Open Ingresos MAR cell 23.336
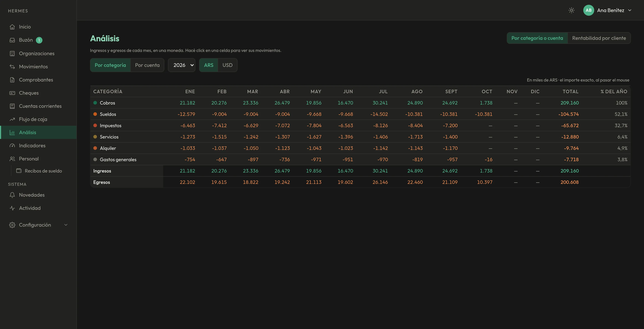This screenshot has width=644, height=329. coord(250,171)
